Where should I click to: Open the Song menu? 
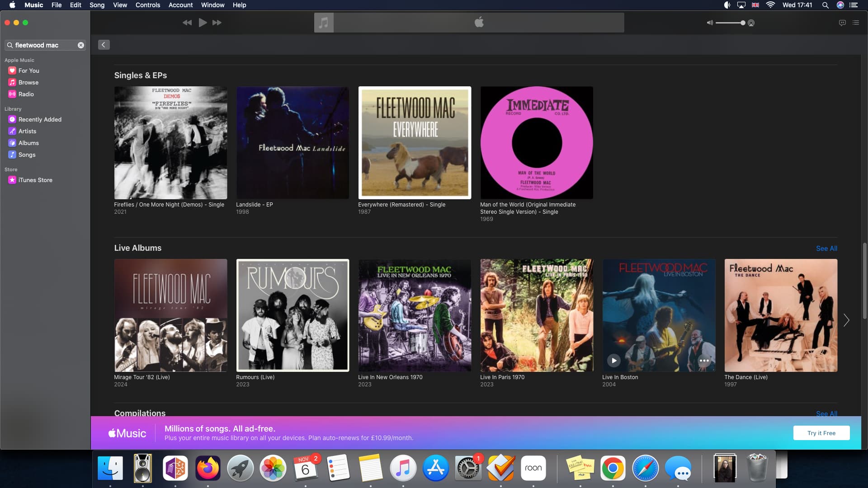point(97,5)
